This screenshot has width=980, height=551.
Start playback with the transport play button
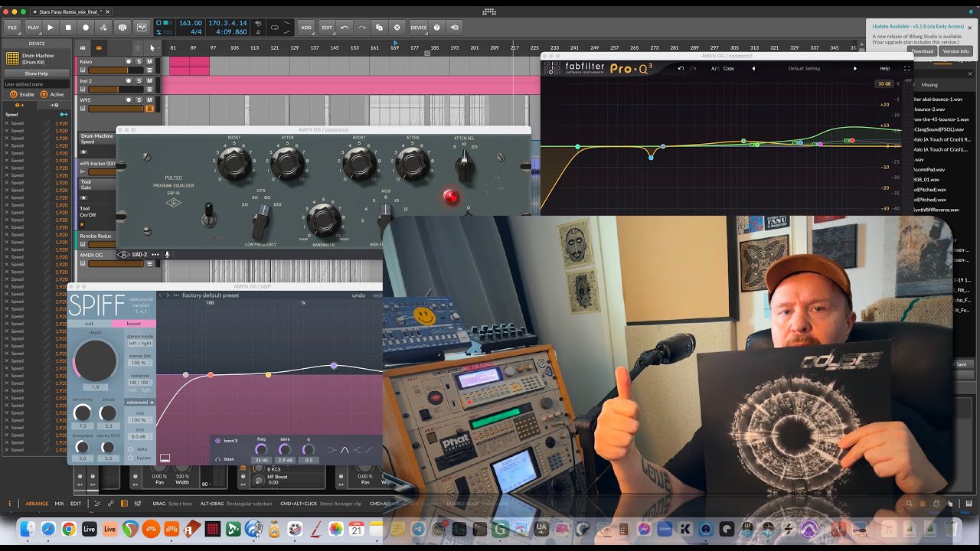51,28
